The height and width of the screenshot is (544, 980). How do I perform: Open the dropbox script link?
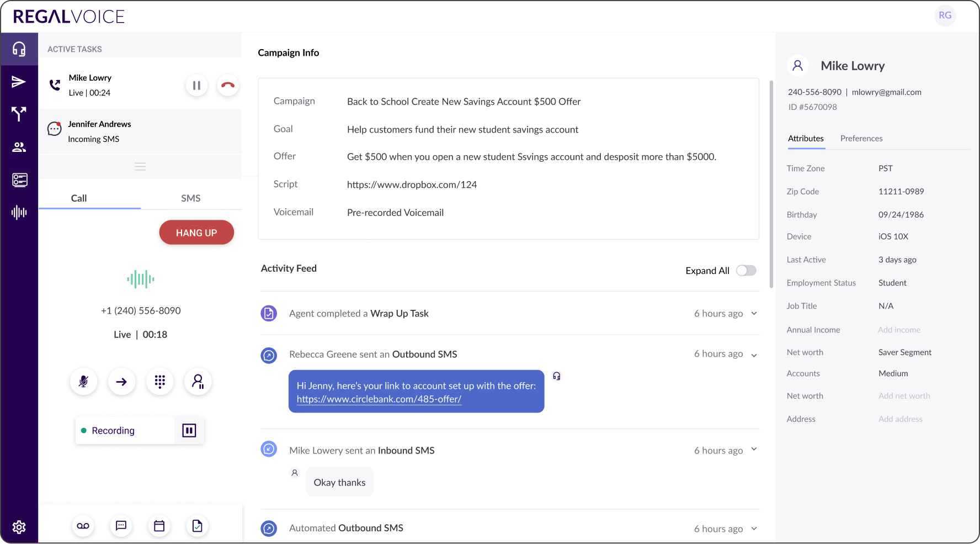[x=412, y=185]
